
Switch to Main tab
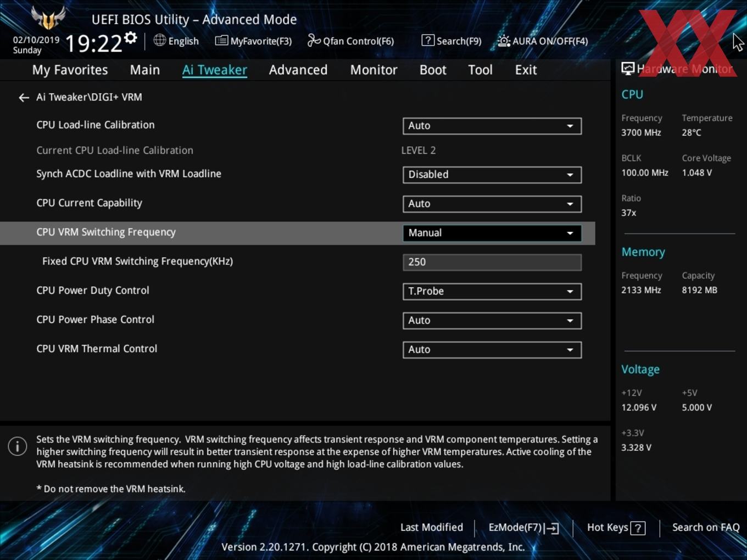(x=145, y=70)
